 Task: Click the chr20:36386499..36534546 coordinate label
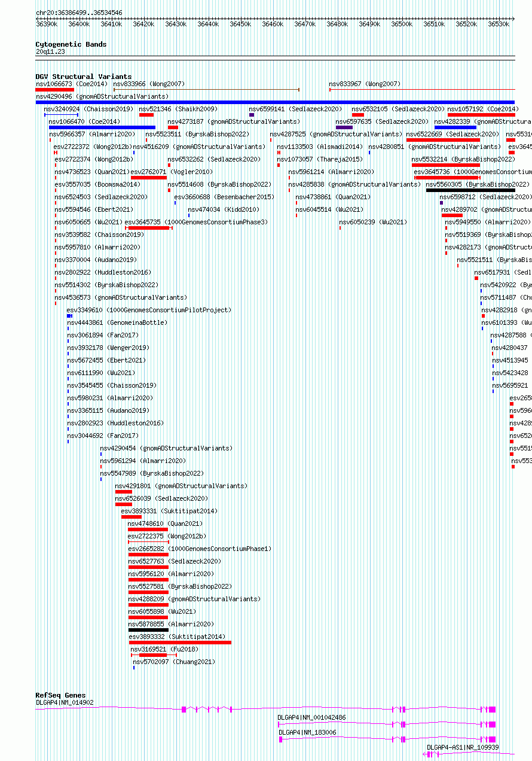tap(79, 13)
